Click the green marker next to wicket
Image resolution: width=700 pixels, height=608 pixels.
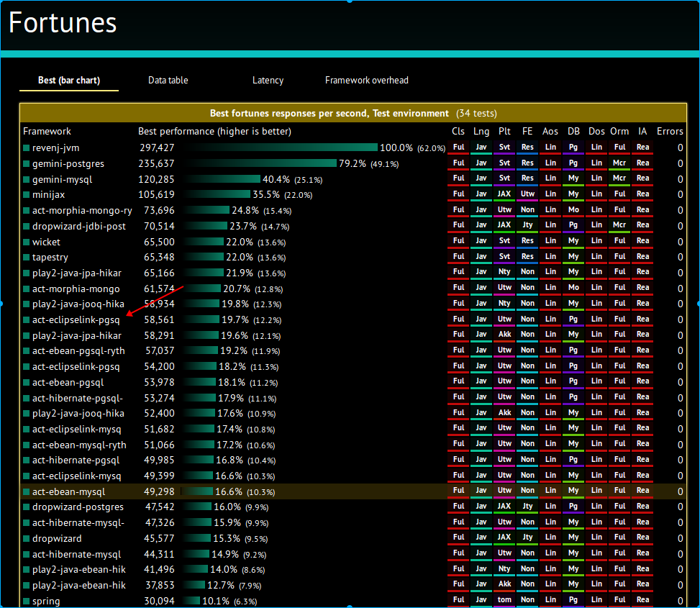coord(27,242)
